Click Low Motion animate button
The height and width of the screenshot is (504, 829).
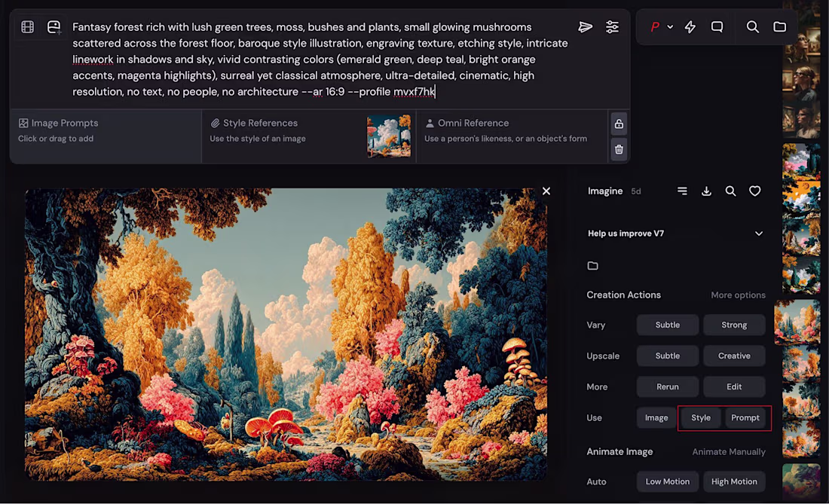(x=668, y=482)
